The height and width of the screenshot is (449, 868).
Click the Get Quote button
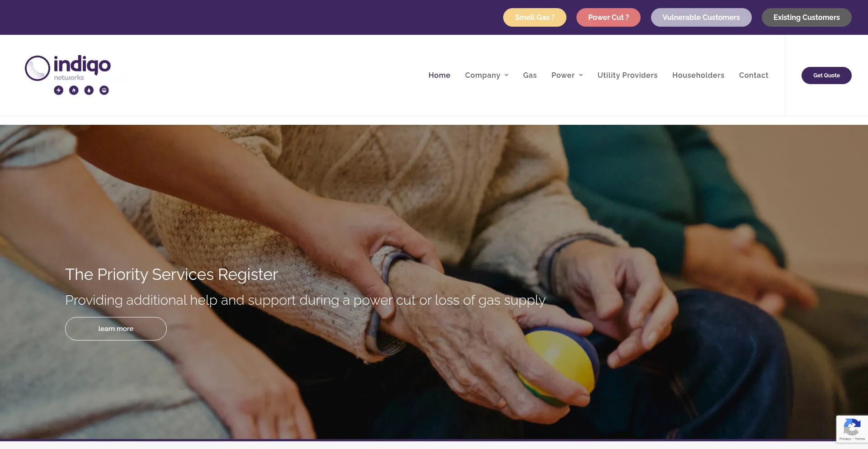pyautogui.click(x=826, y=76)
